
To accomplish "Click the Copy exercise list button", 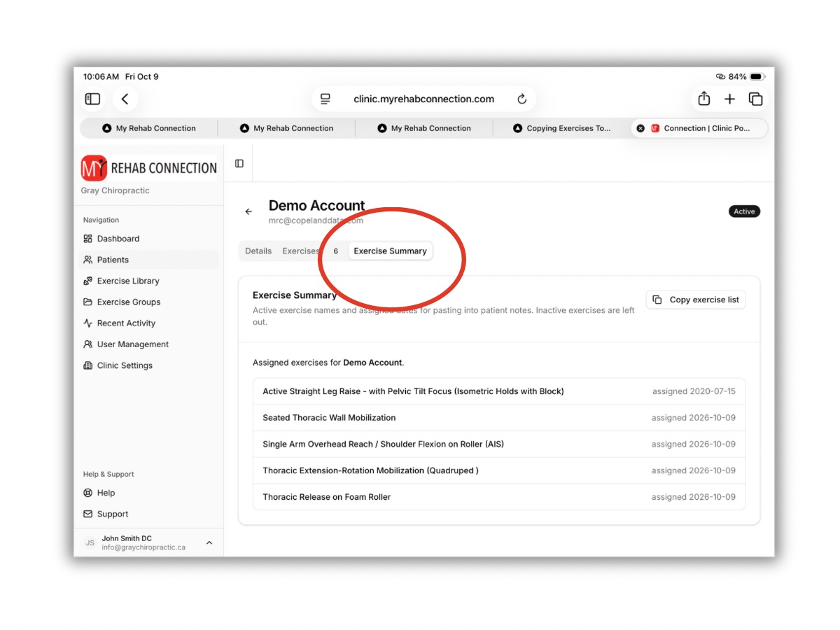I will (696, 300).
